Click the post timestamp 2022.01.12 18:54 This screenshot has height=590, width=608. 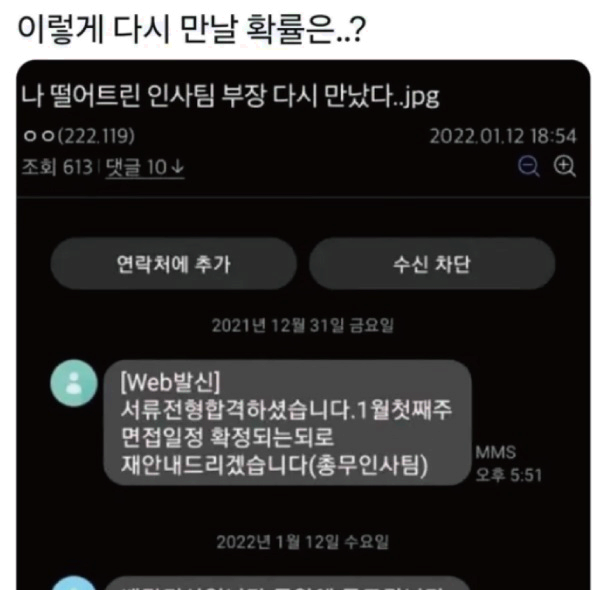click(x=503, y=136)
